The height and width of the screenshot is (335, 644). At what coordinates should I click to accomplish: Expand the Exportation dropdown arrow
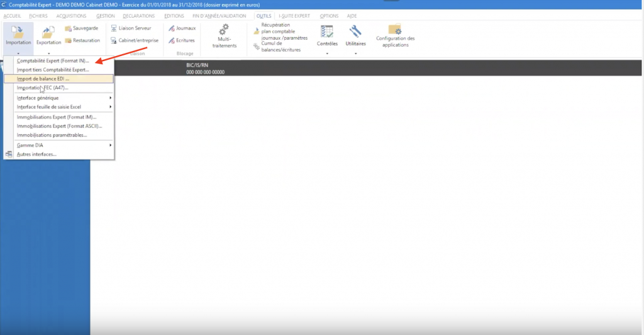pyautogui.click(x=48, y=54)
